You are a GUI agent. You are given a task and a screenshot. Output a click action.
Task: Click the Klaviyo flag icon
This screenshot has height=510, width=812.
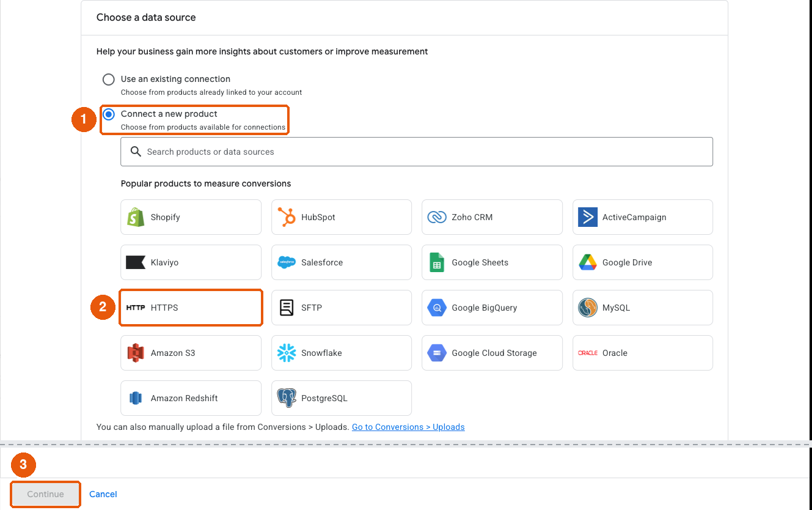pyautogui.click(x=136, y=262)
